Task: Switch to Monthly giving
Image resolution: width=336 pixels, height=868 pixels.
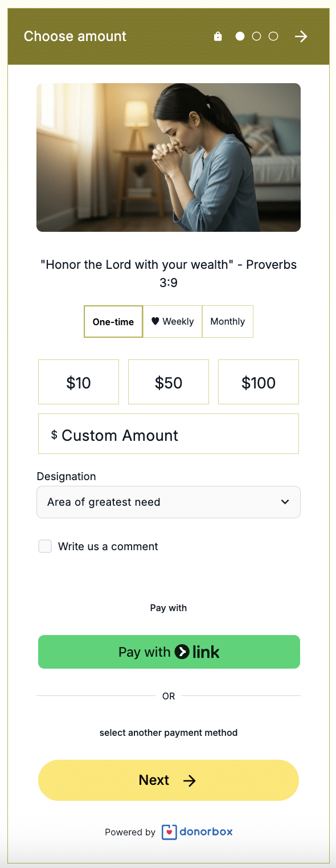Action: pyautogui.click(x=227, y=321)
